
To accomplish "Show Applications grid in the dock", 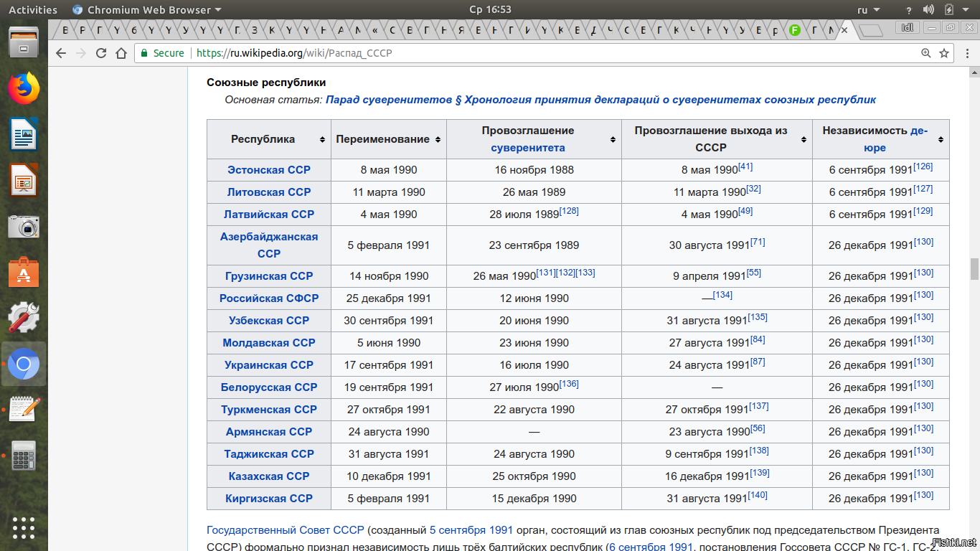I will (x=24, y=527).
